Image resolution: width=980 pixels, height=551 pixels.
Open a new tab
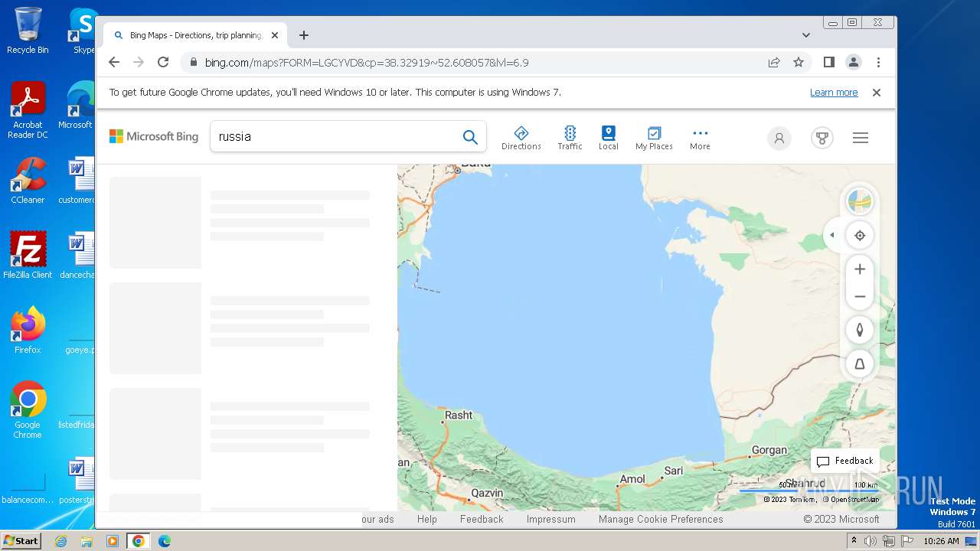pos(304,35)
